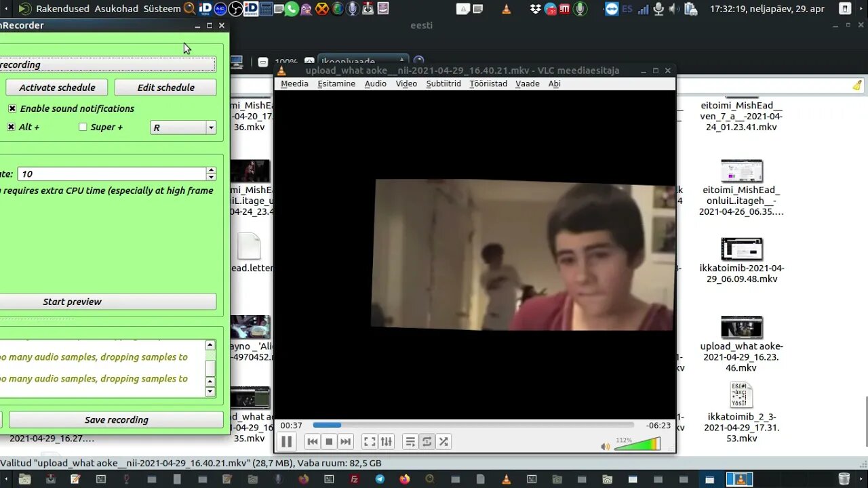Select file ikkatoimib-2021-04-29_06.09.48.mkv

point(741,260)
